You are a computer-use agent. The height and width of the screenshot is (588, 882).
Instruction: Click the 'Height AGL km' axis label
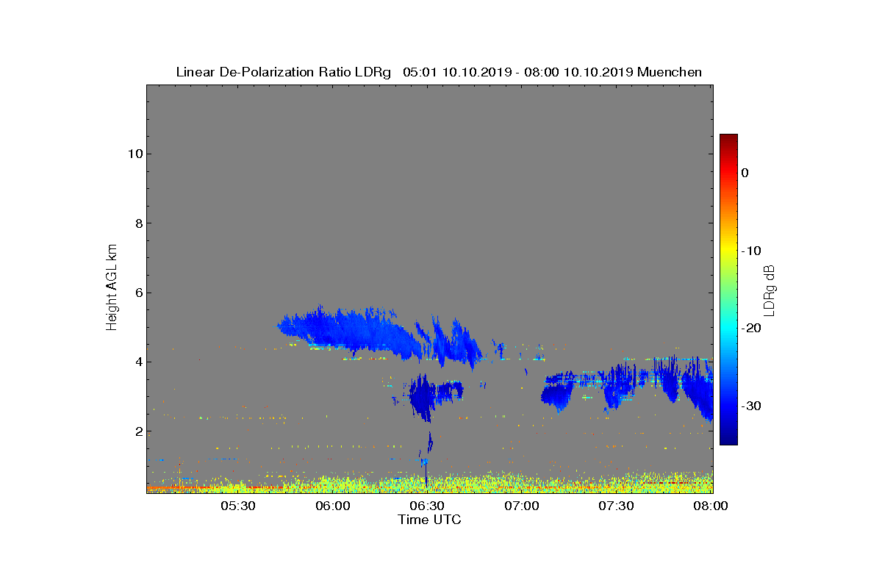112,288
